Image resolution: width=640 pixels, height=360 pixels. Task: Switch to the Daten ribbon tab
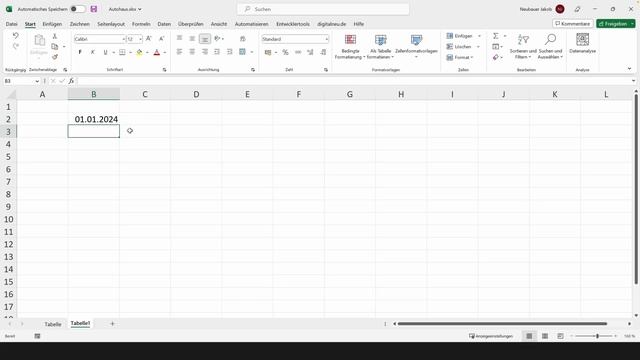point(164,24)
